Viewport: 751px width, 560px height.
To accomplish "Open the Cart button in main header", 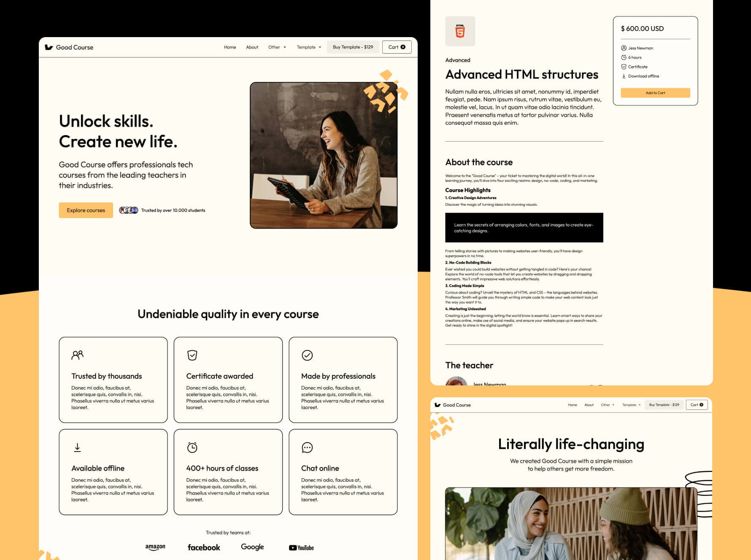I will pos(397,47).
